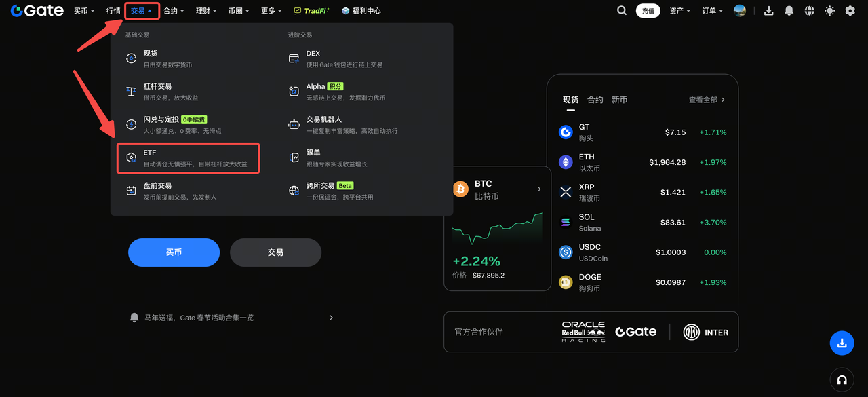
Task: Open 交易机器人 trading bots entry
Action: click(351, 125)
